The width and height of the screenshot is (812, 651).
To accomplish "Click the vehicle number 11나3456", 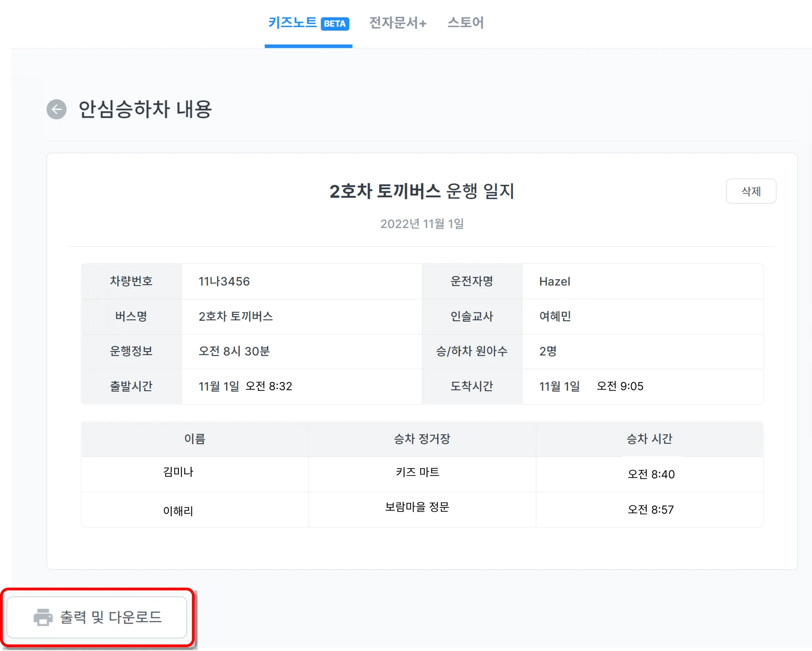I will (x=224, y=281).
